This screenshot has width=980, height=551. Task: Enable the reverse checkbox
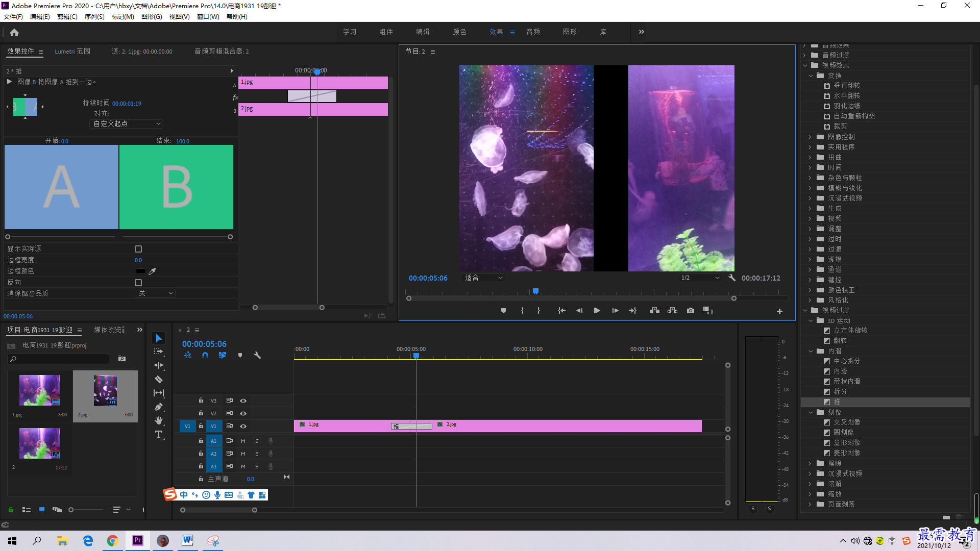tap(138, 283)
